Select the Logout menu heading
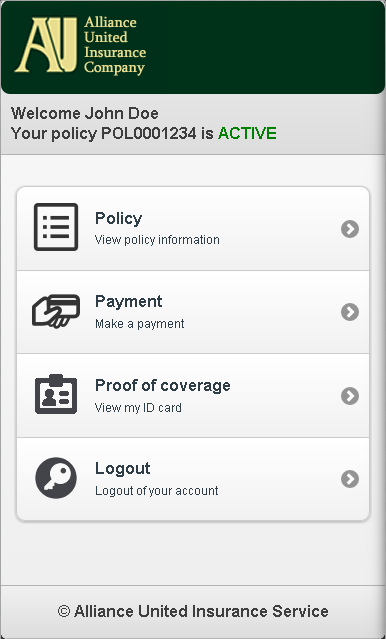This screenshot has height=639, width=386. [123, 469]
